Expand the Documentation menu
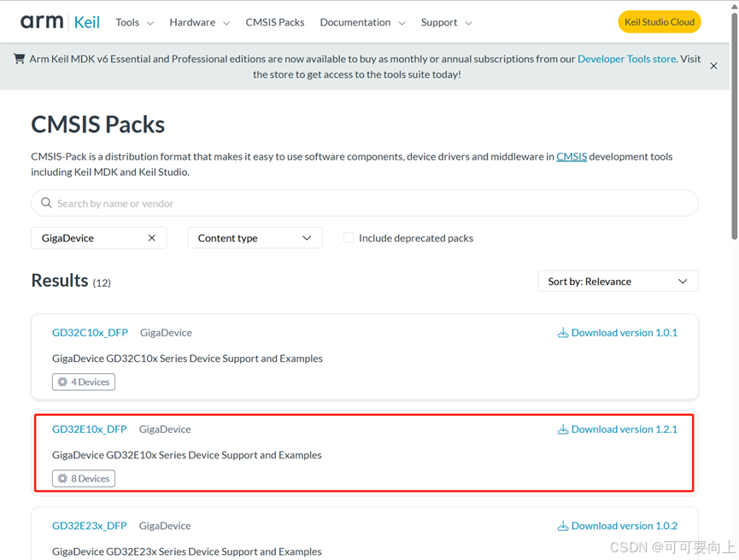 (x=362, y=22)
